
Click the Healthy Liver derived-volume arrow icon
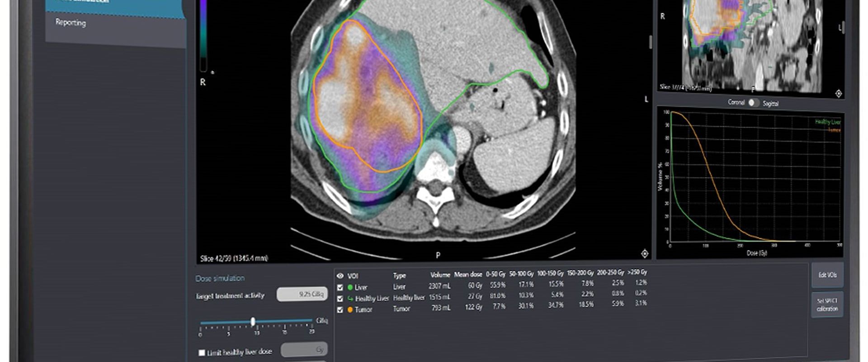pyautogui.click(x=350, y=299)
